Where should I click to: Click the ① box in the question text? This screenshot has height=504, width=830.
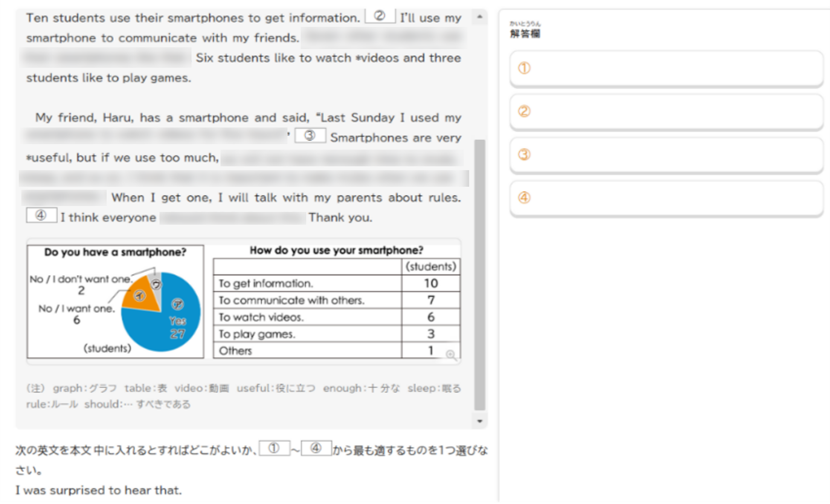tap(274, 448)
